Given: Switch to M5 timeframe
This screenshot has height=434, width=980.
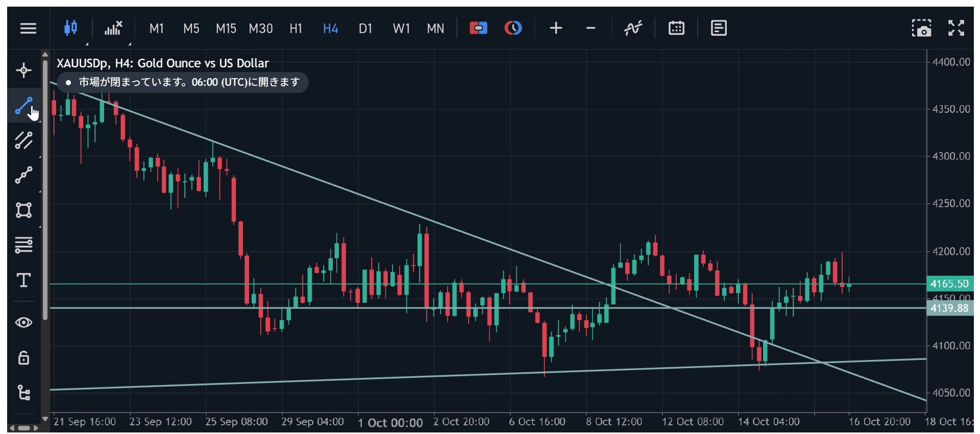Looking at the screenshot, I should click(191, 29).
